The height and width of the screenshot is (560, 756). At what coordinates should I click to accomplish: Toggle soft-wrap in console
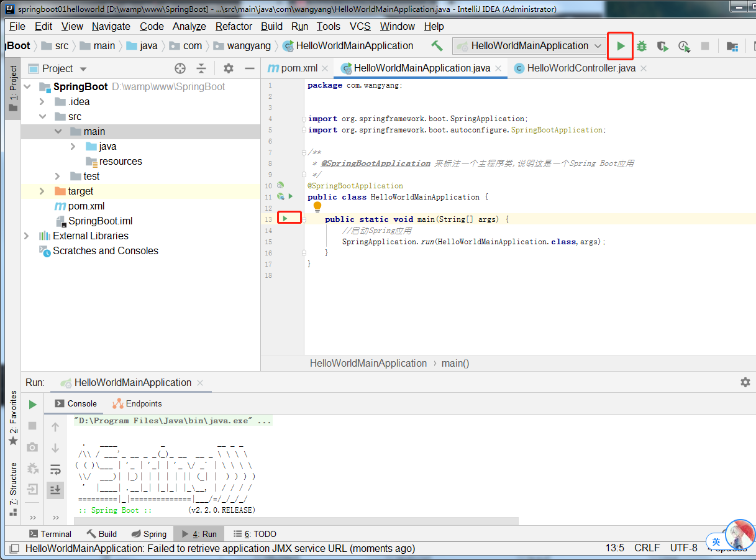click(x=55, y=469)
